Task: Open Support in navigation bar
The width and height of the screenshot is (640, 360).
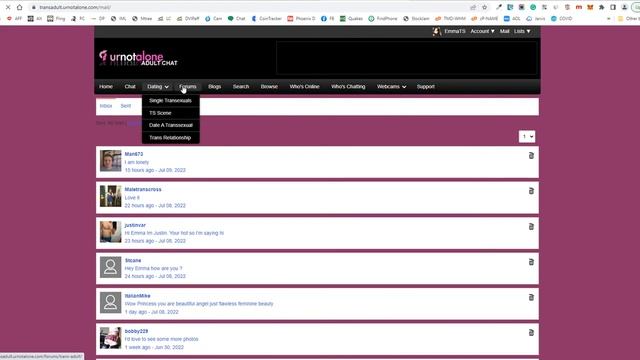Action: [426, 87]
